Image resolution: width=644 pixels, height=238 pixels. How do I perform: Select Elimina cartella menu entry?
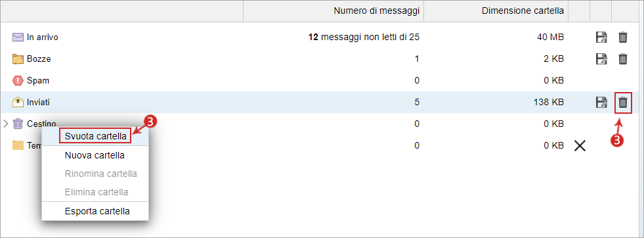click(x=95, y=192)
